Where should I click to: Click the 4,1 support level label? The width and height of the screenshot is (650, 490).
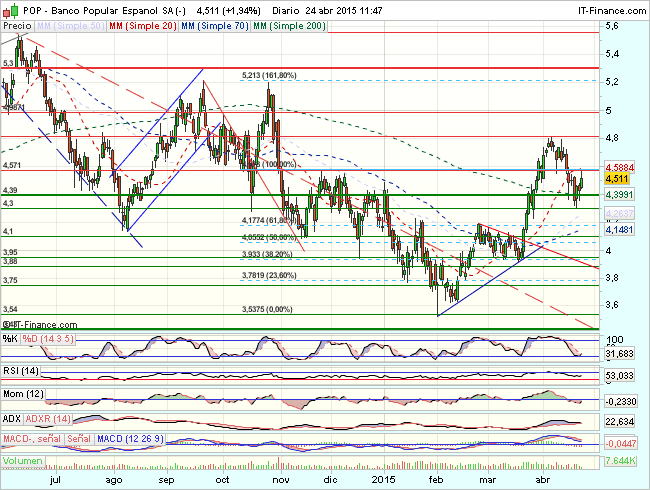[8, 231]
